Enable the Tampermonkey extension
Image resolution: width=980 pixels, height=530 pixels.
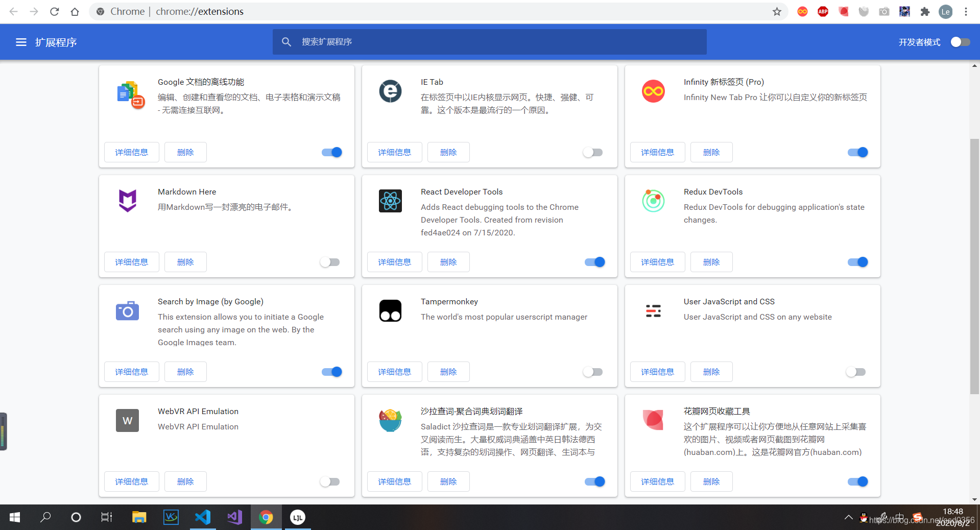point(593,372)
